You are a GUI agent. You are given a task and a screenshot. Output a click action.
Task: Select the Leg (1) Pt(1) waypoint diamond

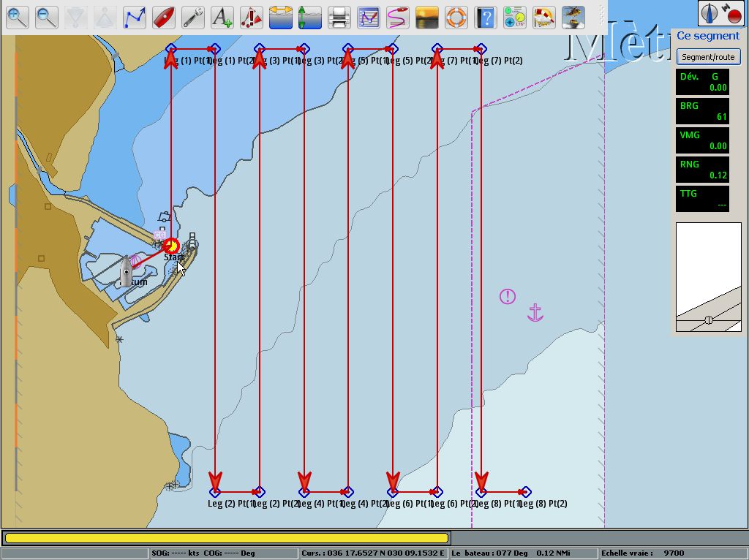pyautogui.click(x=171, y=49)
